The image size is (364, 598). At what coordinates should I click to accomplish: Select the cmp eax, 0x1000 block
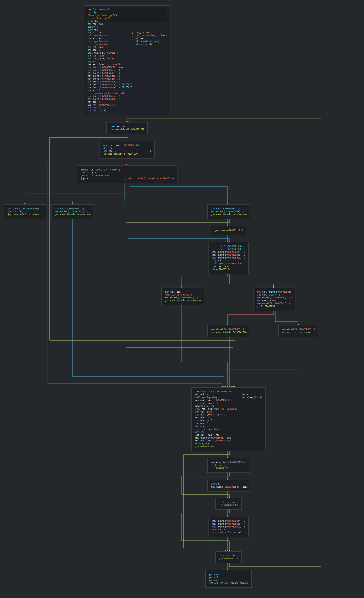pyautogui.click(x=274, y=299)
